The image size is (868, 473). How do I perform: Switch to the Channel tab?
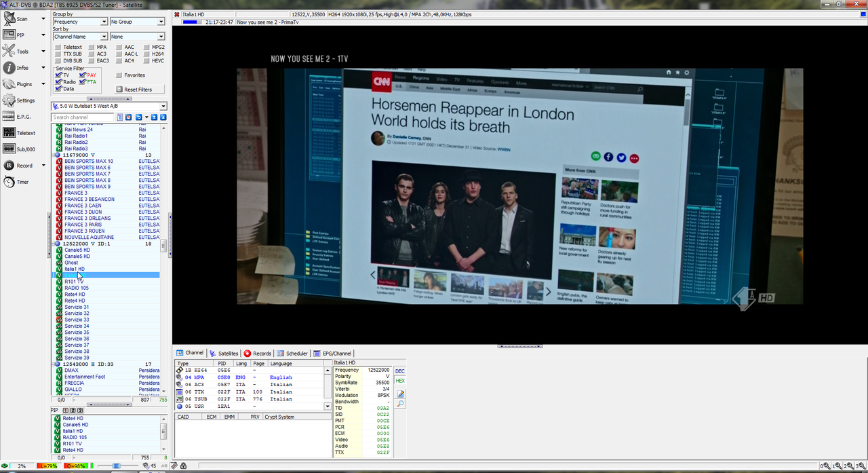point(190,353)
